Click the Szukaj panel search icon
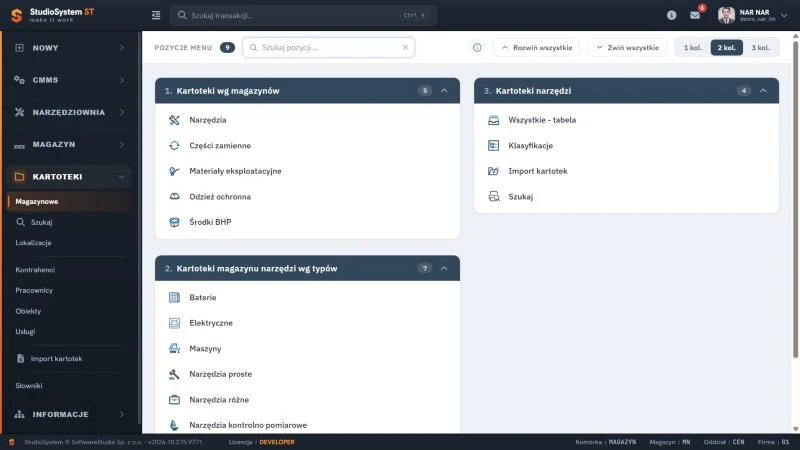 coord(493,196)
